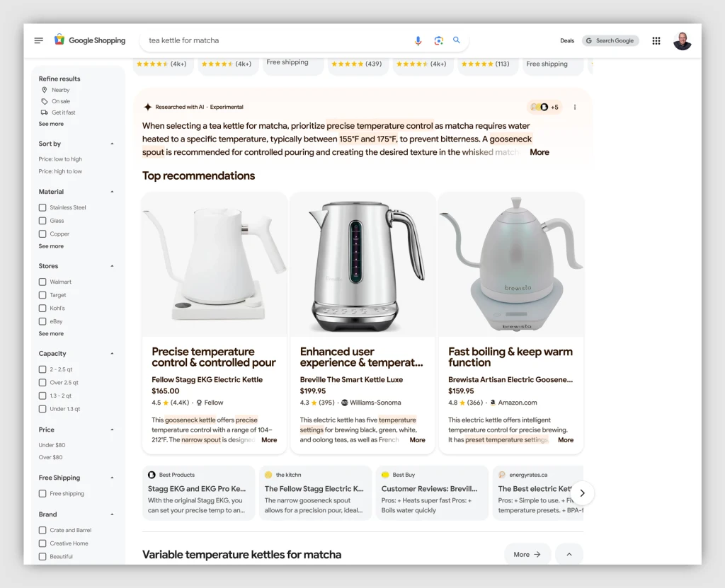View the white Fellow Stagg kettle image
This screenshot has width=725, height=588.
(x=215, y=265)
